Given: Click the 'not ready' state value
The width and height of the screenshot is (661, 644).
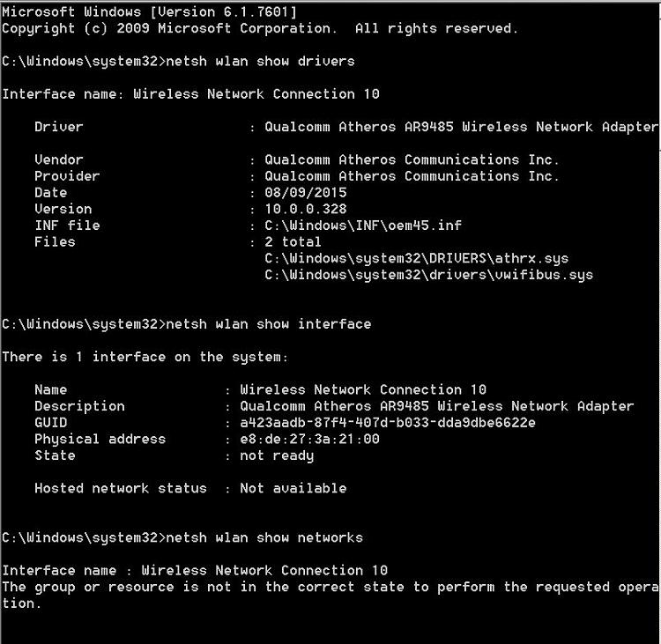Looking at the screenshot, I should (277, 455).
